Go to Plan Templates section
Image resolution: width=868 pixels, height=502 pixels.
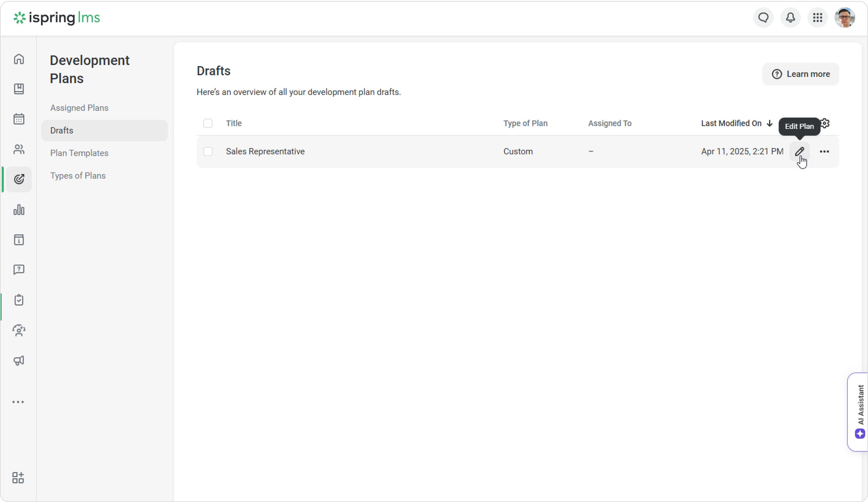(79, 153)
